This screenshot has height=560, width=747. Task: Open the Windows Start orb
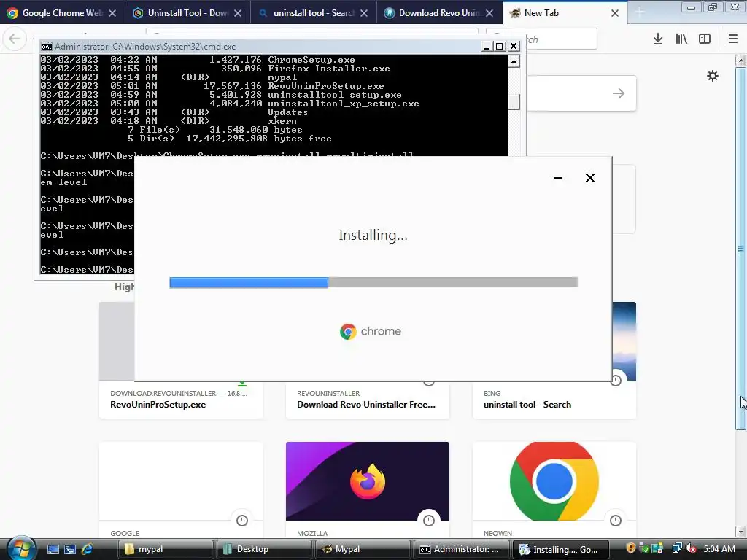[21, 548]
